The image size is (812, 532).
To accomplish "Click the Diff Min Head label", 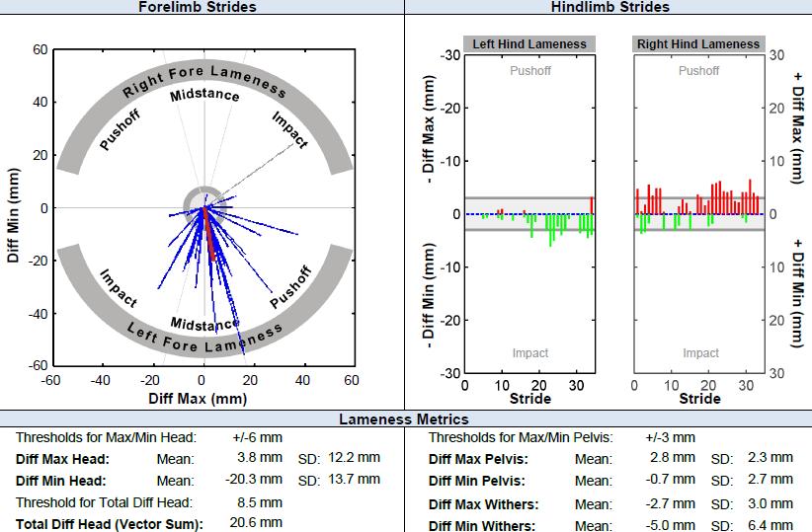I will point(60,481).
